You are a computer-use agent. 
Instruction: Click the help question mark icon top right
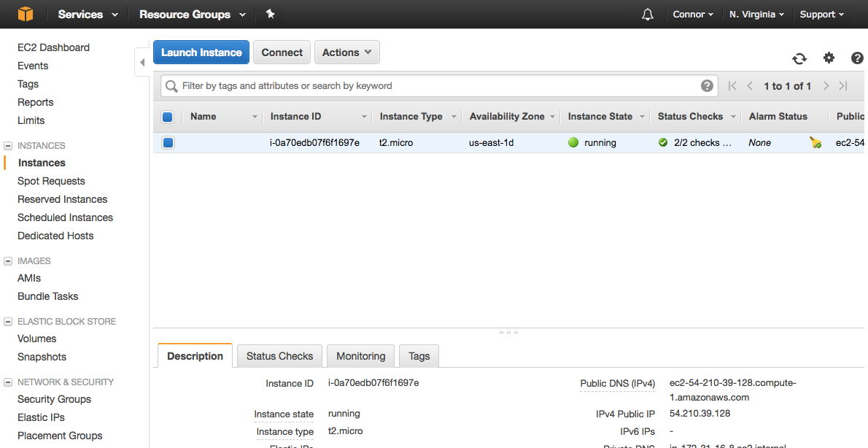pos(857,58)
